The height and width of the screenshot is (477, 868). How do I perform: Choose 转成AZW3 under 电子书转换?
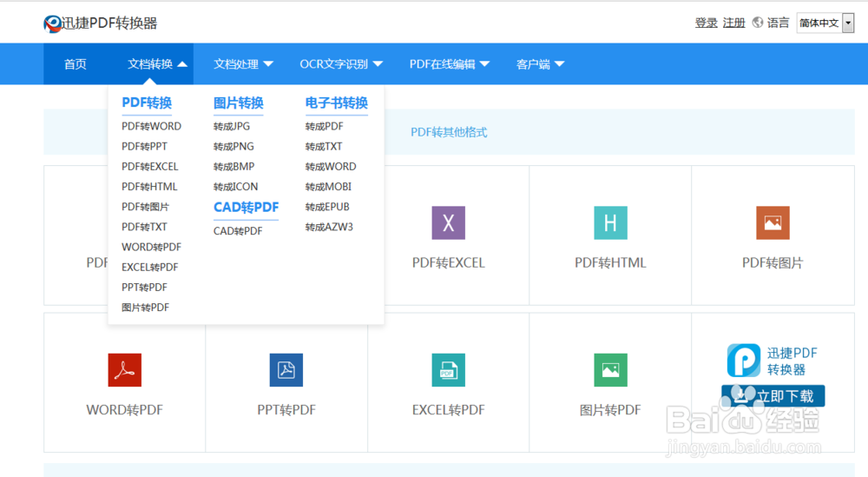(x=329, y=227)
